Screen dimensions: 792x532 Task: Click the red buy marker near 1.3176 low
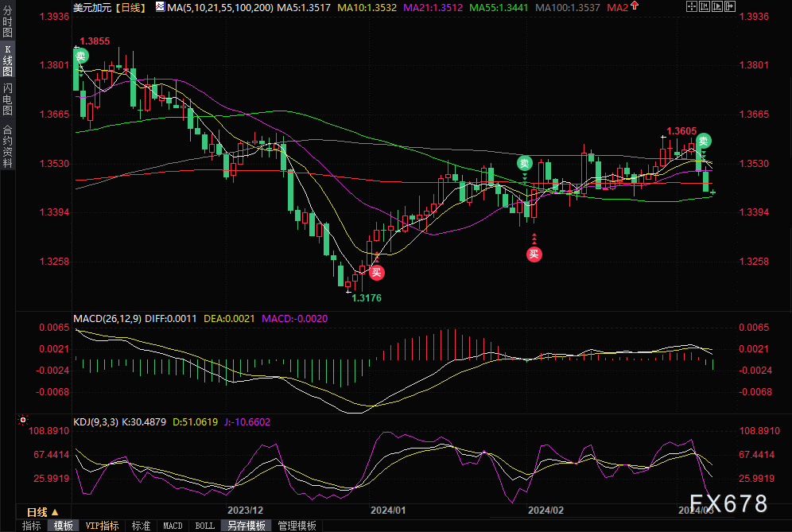[x=377, y=272]
